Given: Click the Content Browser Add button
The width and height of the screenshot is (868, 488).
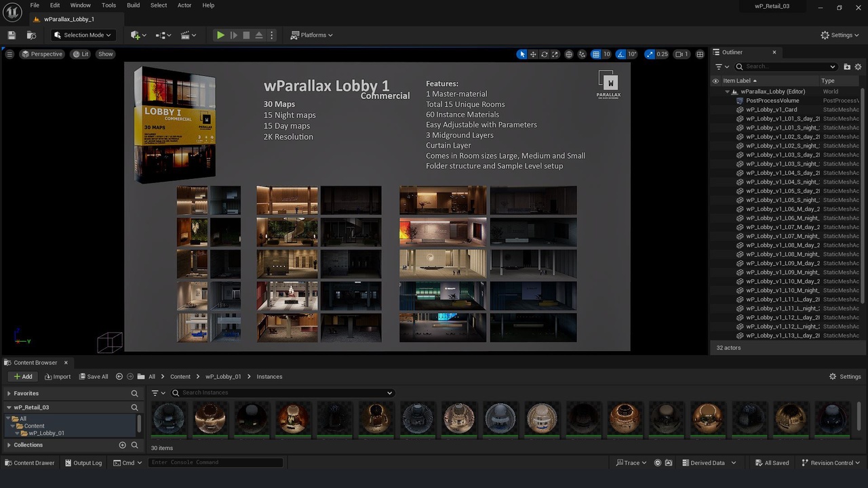Looking at the screenshot, I should (22, 377).
